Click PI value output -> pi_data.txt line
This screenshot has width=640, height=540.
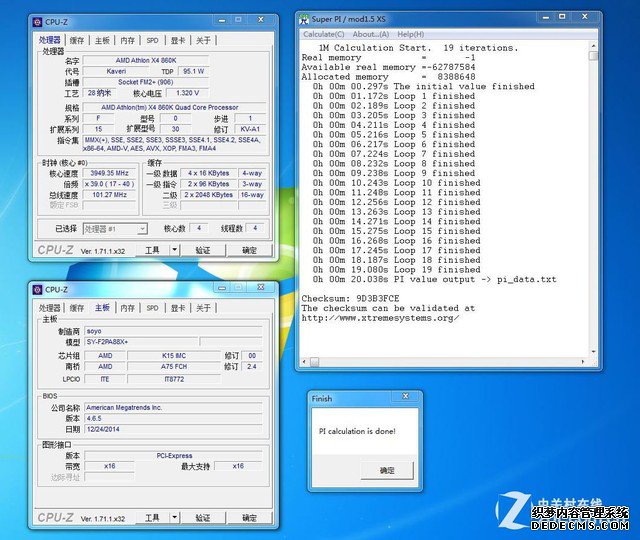coord(434,280)
